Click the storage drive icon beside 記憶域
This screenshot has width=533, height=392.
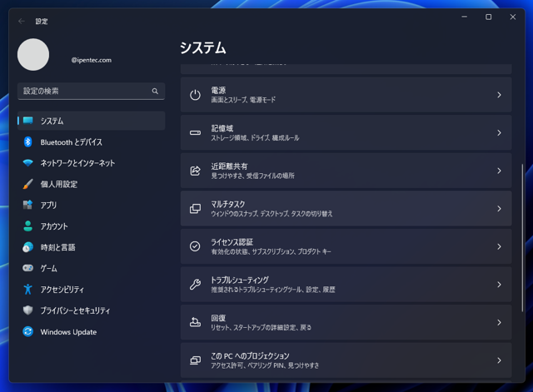[195, 133]
